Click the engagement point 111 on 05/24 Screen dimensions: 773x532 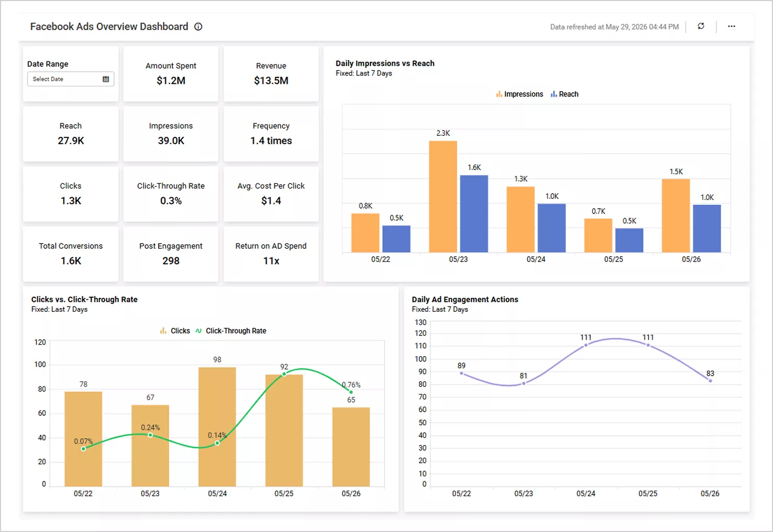click(x=586, y=345)
